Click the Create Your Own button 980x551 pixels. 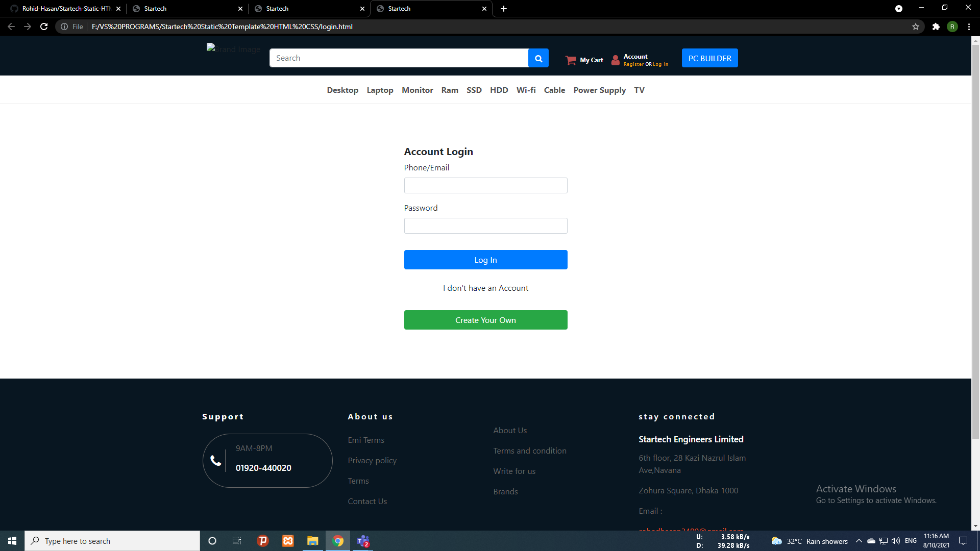pyautogui.click(x=485, y=320)
